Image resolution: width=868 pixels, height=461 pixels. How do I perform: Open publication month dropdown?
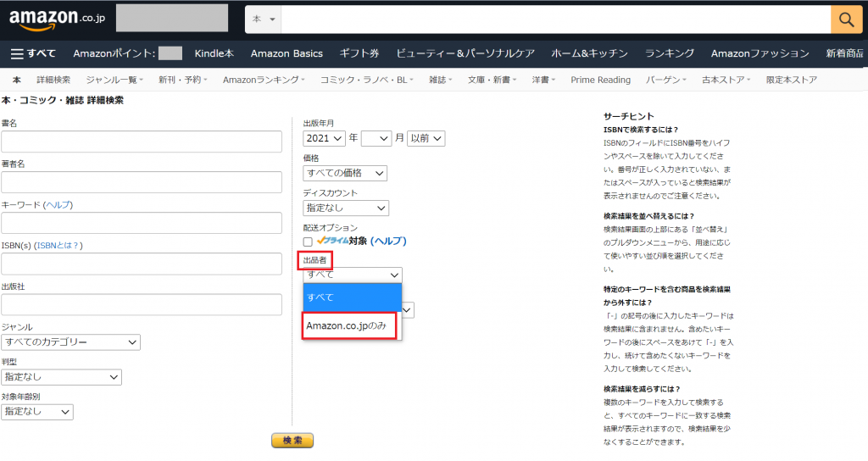(376, 138)
